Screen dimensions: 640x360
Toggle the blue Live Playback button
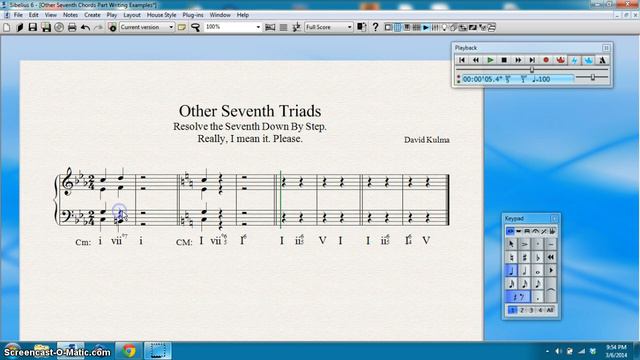point(588,60)
